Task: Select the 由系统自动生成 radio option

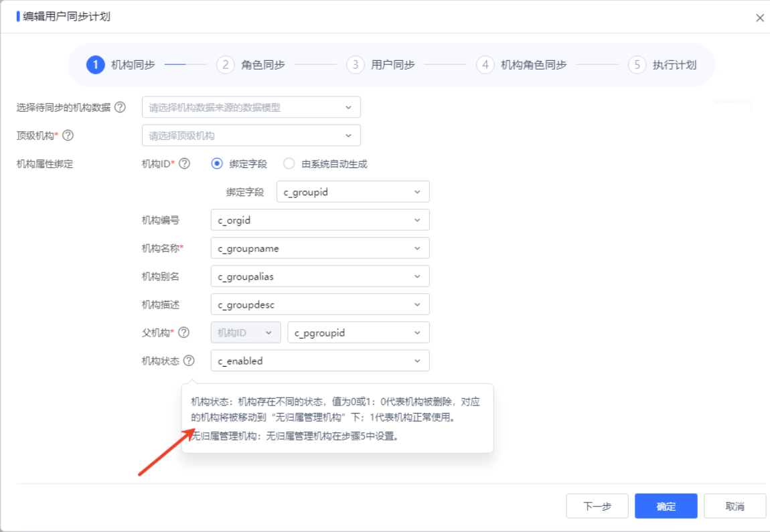Action: tap(289, 163)
